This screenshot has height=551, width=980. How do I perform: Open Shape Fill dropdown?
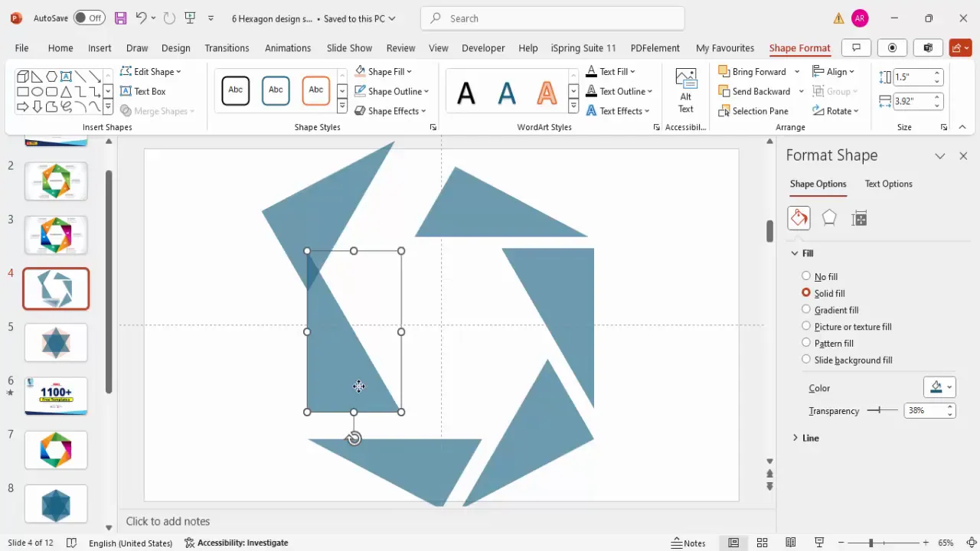tap(383, 71)
